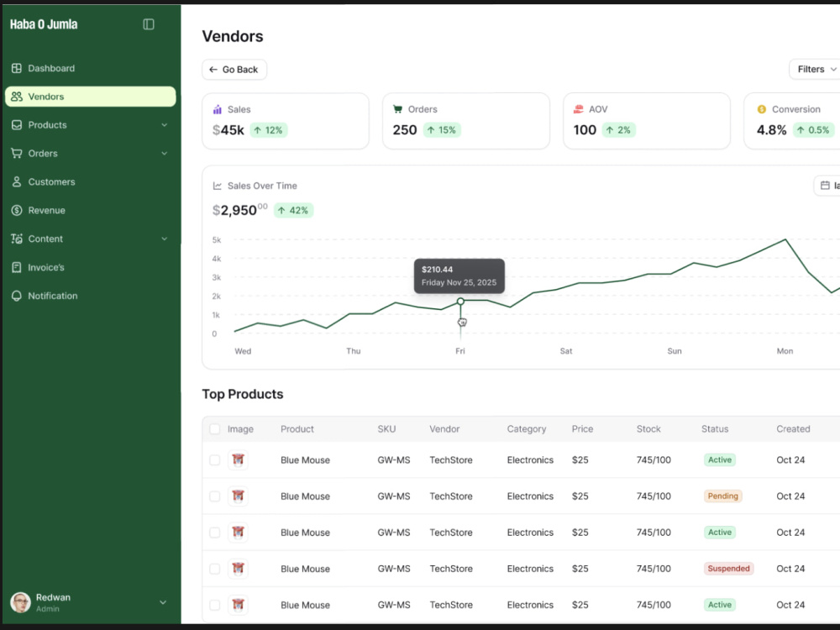
Task: Click the Haba O Jumla logo
Action: (44, 24)
